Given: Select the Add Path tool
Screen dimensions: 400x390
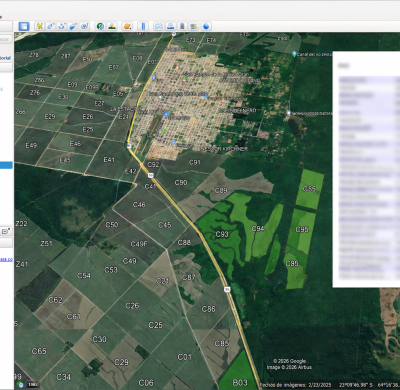Looking at the screenshot, I should (62, 26).
